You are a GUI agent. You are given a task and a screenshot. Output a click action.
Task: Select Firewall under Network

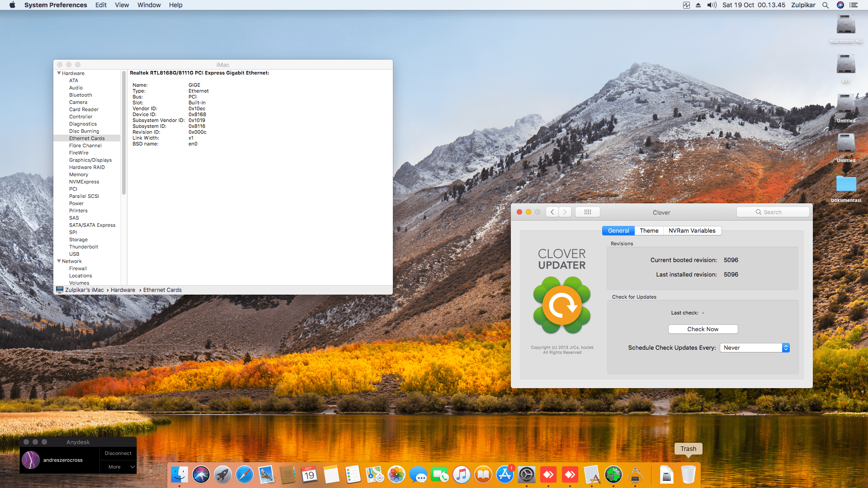click(x=78, y=268)
